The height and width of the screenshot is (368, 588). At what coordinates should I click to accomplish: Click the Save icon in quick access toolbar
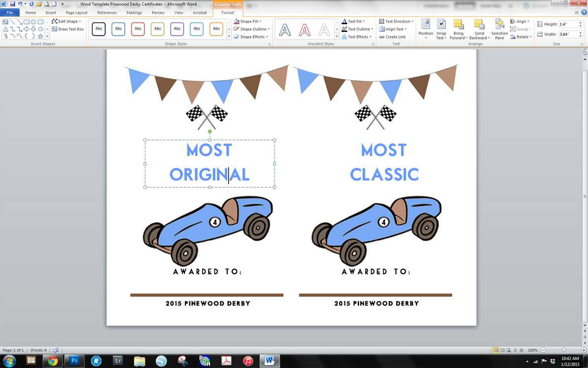tap(12, 4)
